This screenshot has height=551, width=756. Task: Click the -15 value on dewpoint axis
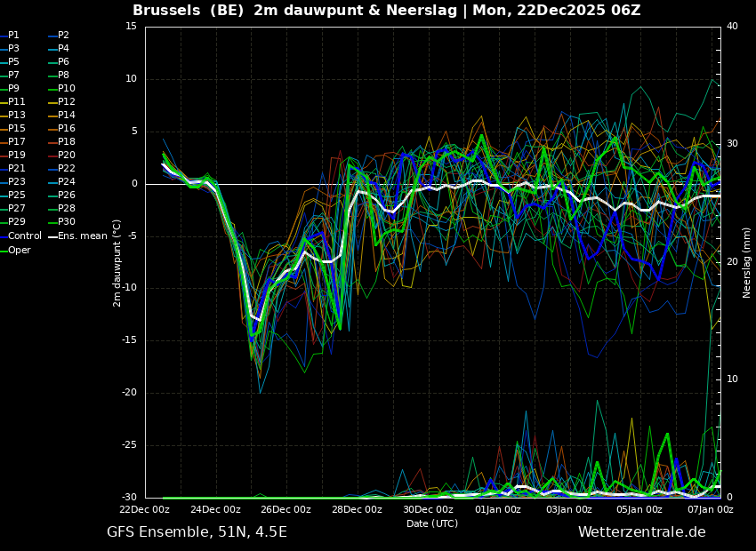tap(130, 340)
